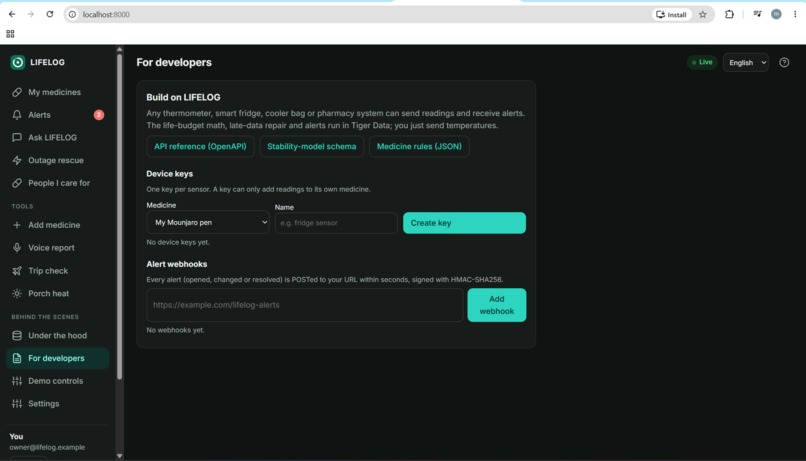This screenshot has height=461, width=806.
Task: Click the Live status indicator
Action: [702, 62]
